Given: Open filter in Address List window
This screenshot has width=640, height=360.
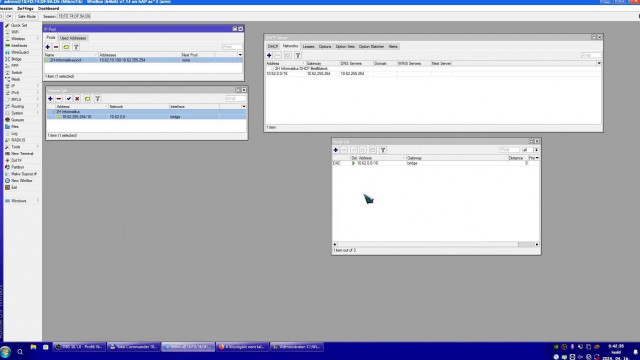Looking at the screenshot, I should (x=98, y=99).
